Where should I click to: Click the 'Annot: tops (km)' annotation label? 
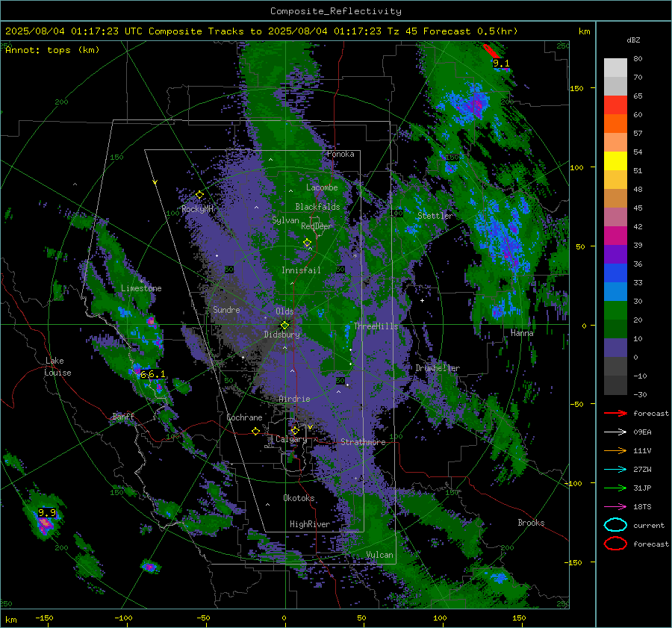tap(52, 50)
